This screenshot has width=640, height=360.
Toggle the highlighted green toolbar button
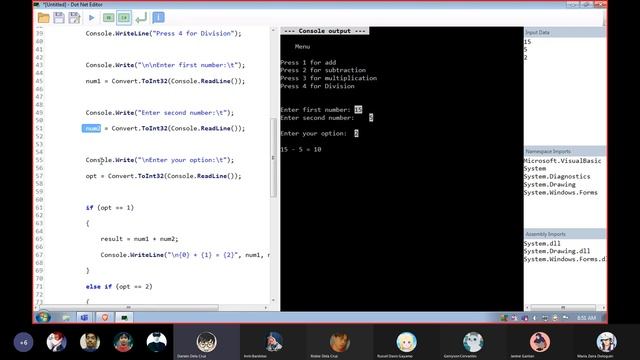[124, 18]
